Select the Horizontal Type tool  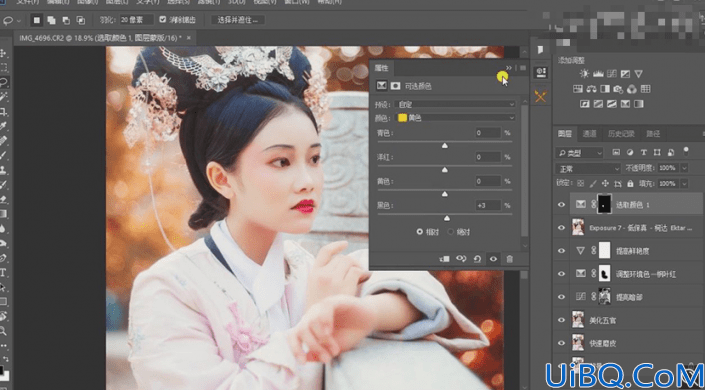3,273
